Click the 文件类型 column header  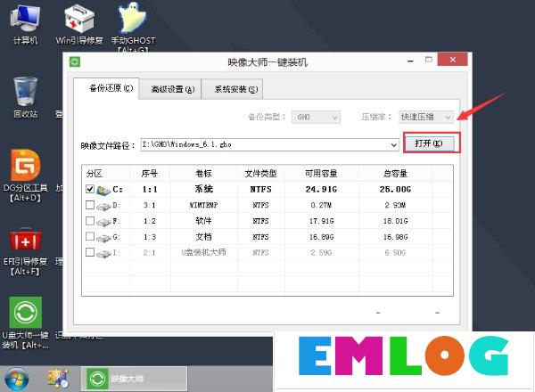[x=260, y=173]
